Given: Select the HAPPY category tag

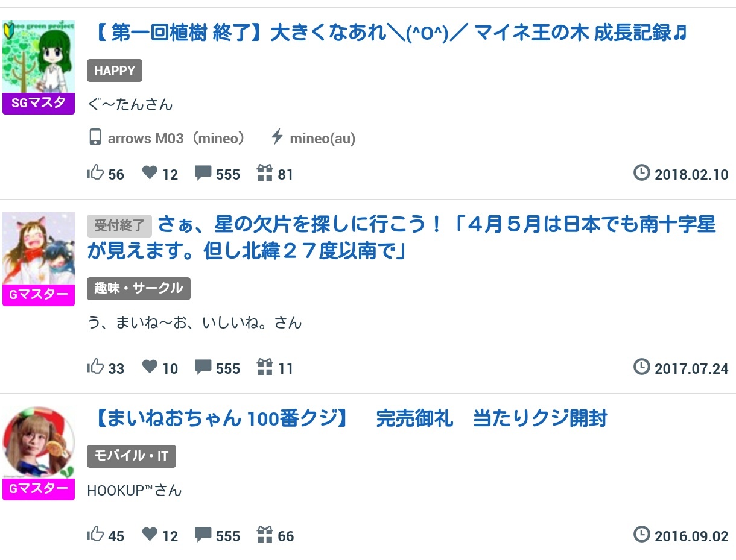Looking at the screenshot, I should 115,71.
